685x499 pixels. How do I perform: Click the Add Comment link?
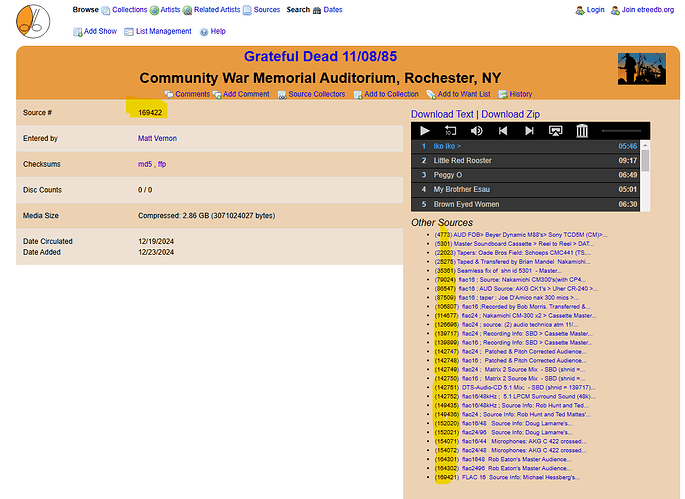tap(246, 94)
